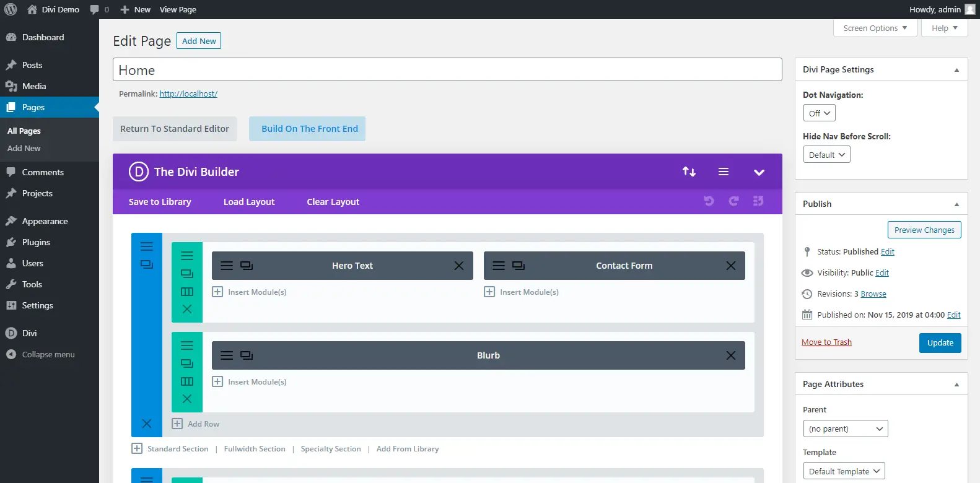This screenshot has height=483, width=980.
Task: Open the Parent page dropdown
Action: 846,429
